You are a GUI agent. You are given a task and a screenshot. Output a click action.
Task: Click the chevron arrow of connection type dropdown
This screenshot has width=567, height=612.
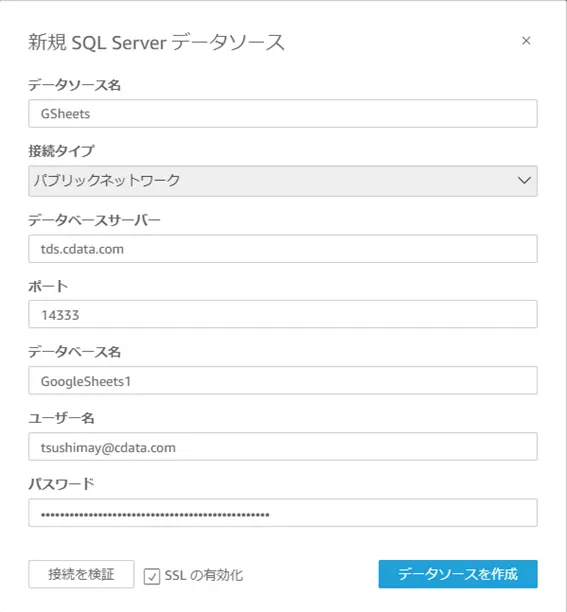click(524, 180)
